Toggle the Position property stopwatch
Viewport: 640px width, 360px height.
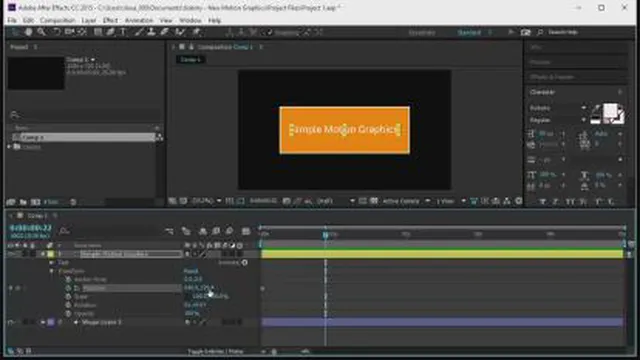coord(68,288)
